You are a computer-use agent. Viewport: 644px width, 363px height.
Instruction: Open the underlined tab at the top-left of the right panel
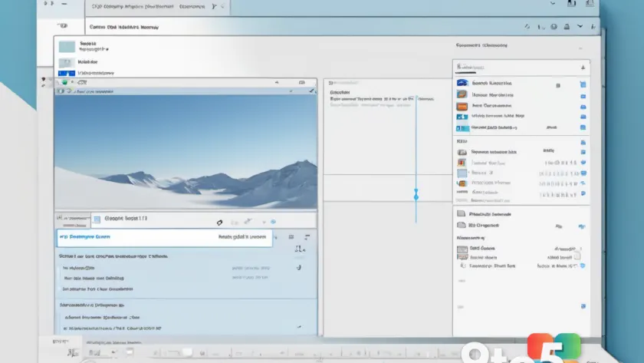(471, 67)
